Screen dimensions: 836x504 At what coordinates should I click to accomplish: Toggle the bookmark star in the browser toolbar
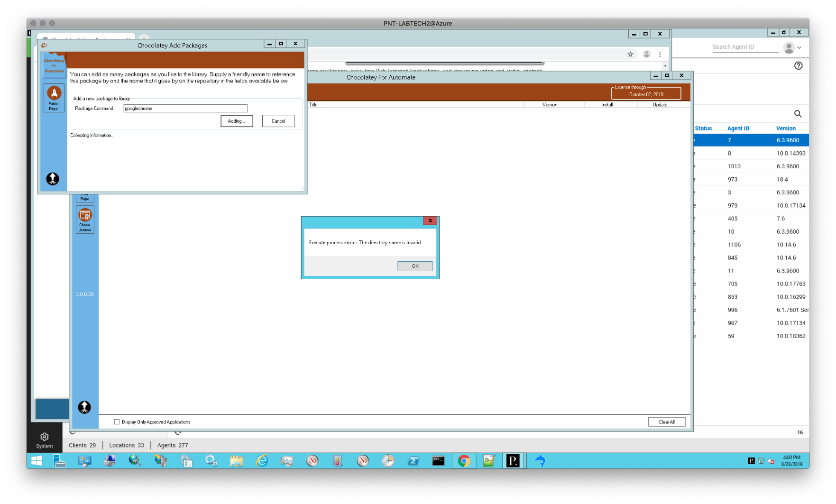pyautogui.click(x=630, y=54)
